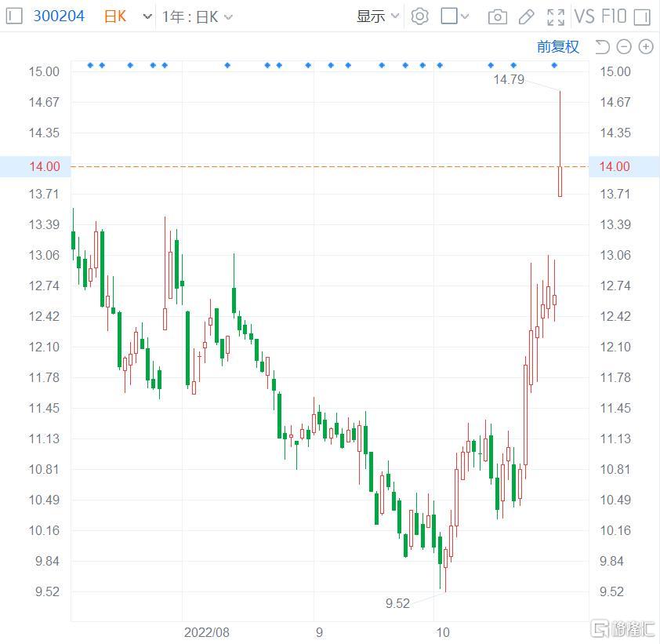Open stock code 300204 link
The height and width of the screenshot is (644, 660).
pyautogui.click(x=59, y=16)
